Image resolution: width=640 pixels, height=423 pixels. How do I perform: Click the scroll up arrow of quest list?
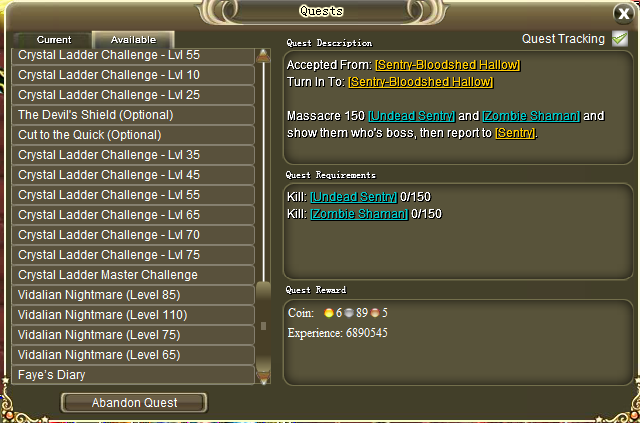pos(263,56)
